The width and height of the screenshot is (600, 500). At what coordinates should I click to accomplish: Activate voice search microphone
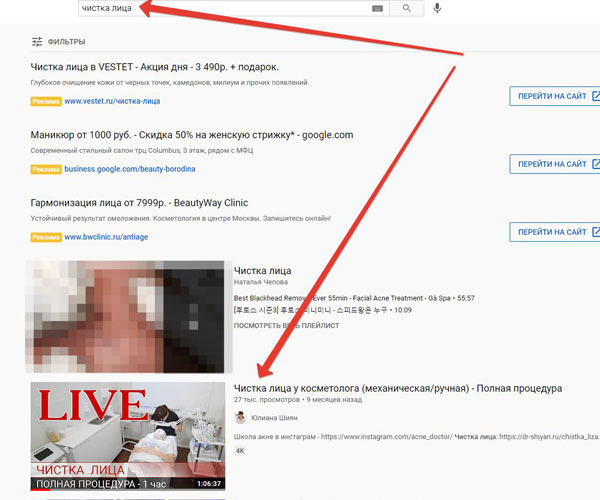(437, 8)
